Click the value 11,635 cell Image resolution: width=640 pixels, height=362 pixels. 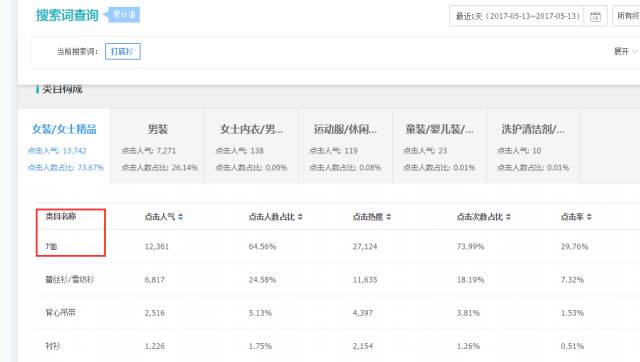tap(365, 280)
